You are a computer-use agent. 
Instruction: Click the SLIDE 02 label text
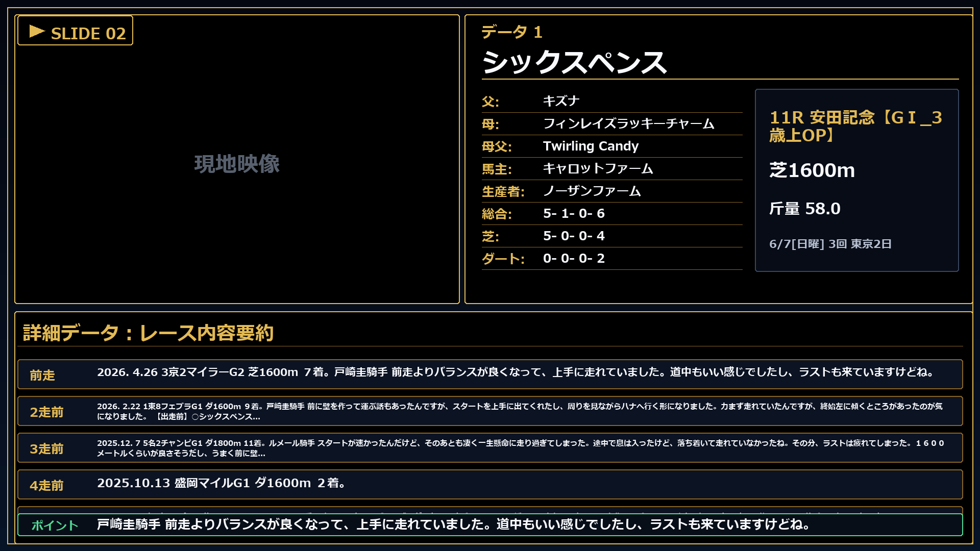88,34
